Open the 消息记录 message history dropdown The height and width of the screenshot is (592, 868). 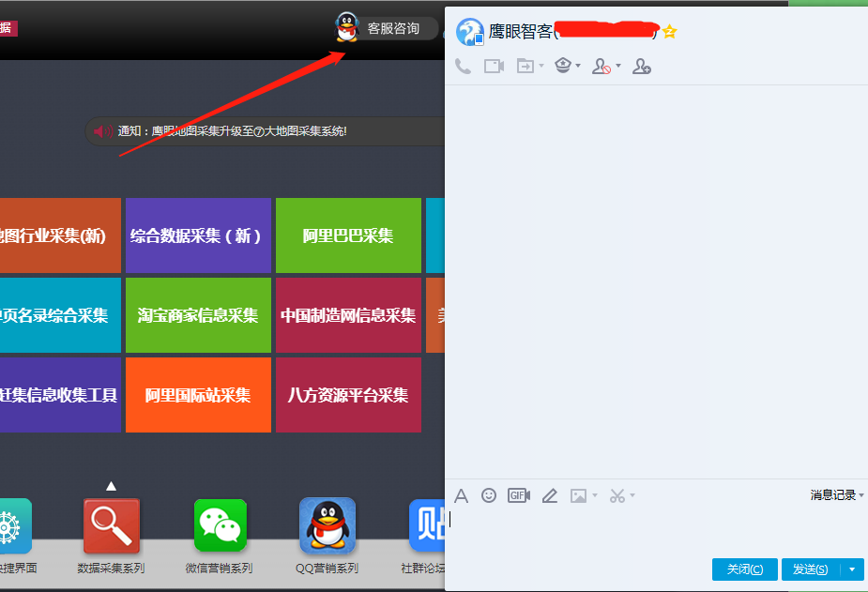(837, 495)
